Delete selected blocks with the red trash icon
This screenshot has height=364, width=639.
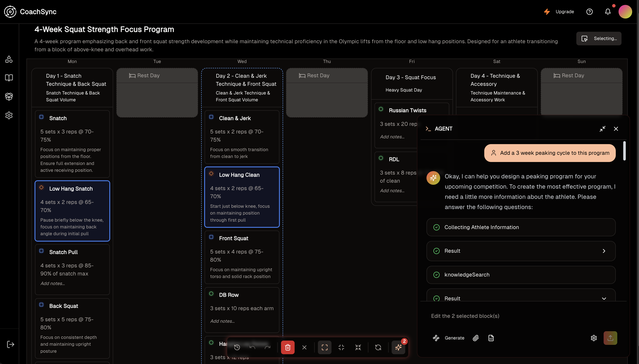[x=288, y=347]
